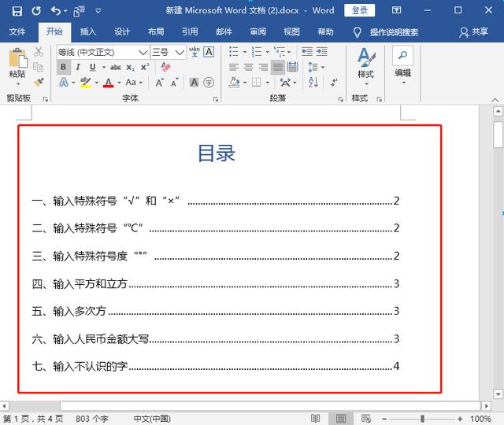Switch to the 设计 Design tab

[122, 31]
